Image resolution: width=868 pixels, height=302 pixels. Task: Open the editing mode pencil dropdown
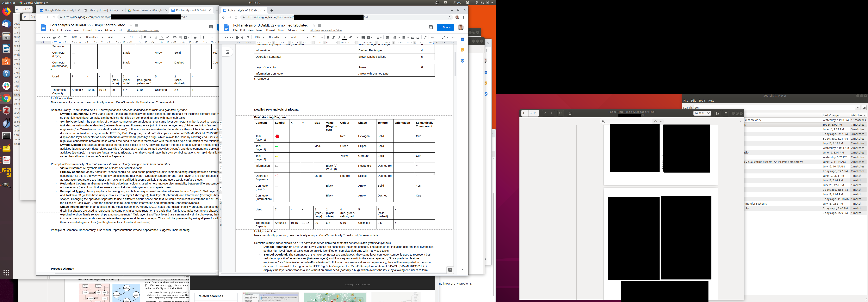point(445,37)
